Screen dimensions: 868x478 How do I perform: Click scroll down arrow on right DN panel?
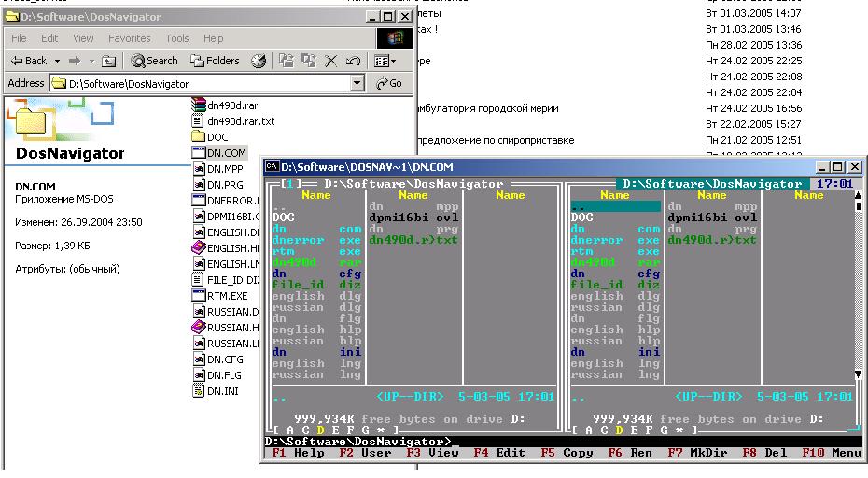point(858,374)
